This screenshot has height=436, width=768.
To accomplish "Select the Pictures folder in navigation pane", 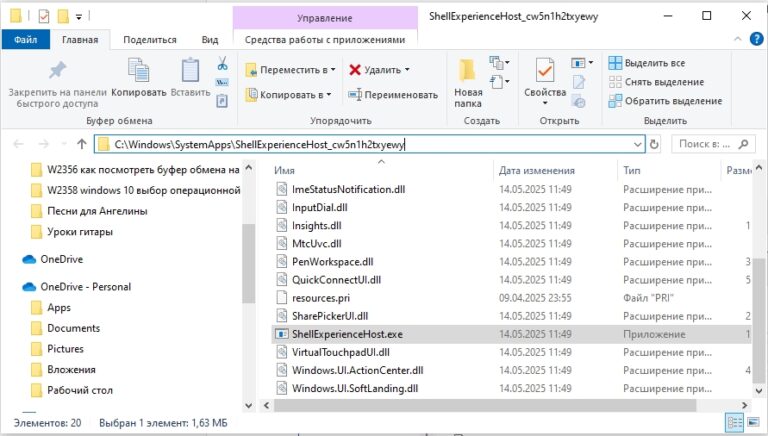I will point(57,349).
